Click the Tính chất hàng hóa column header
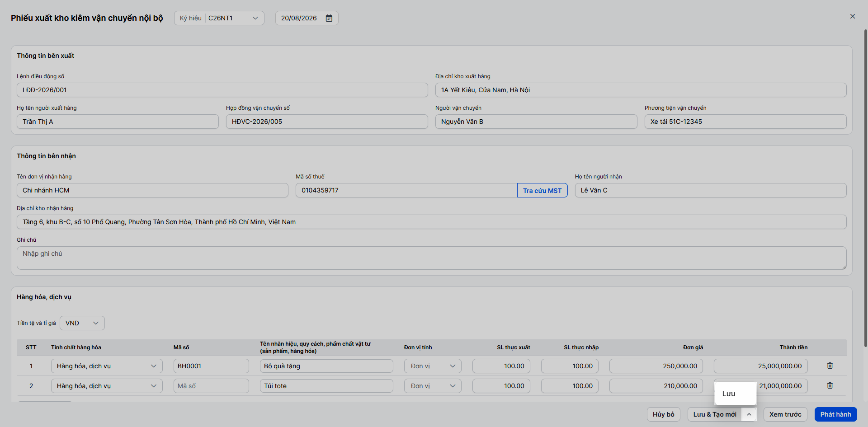Image resolution: width=868 pixels, height=427 pixels. point(76,347)
